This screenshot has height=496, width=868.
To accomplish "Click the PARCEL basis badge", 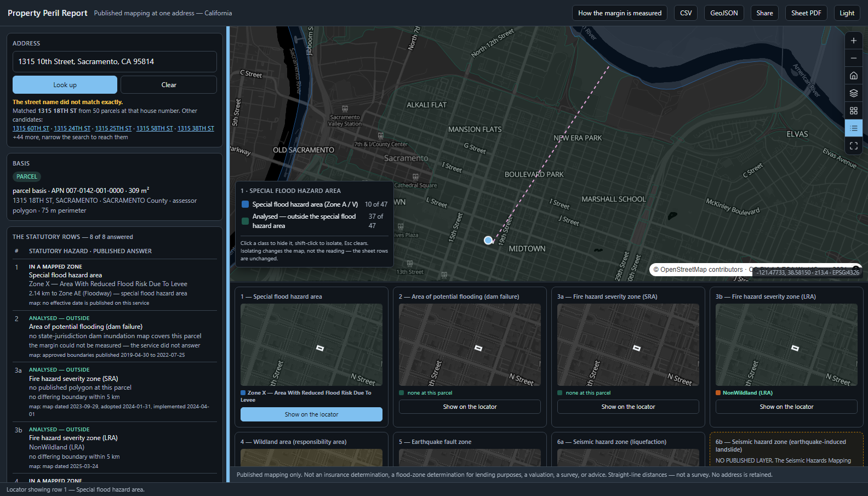I will (27, 176).
